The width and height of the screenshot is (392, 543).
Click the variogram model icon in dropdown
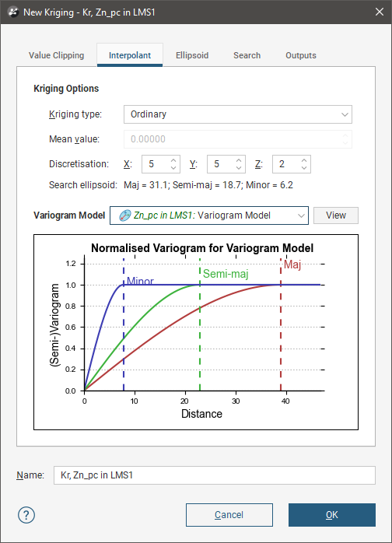[124, 215]
